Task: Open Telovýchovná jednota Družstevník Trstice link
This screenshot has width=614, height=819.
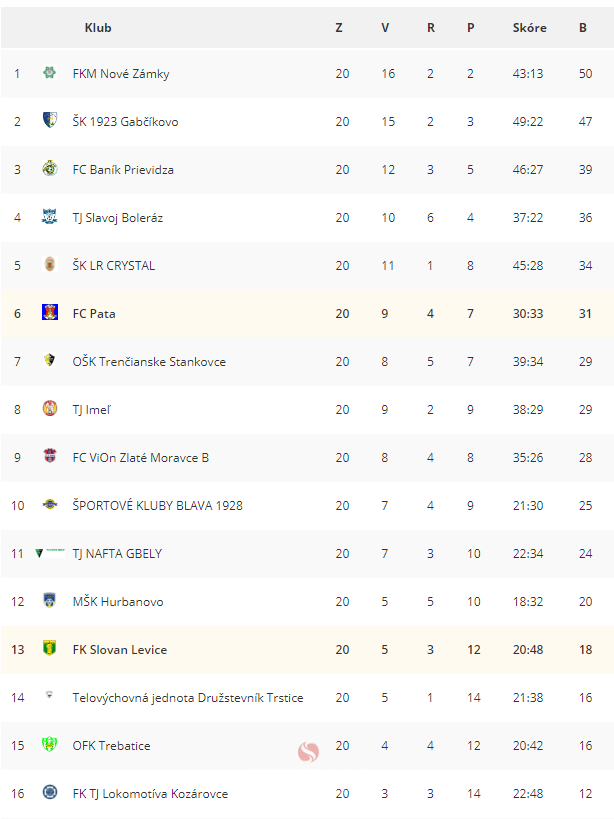Action: (188, 698)
